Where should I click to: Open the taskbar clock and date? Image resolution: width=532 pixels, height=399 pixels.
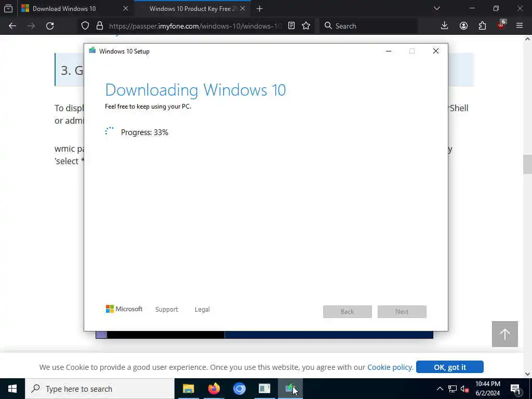pos(487,389)
